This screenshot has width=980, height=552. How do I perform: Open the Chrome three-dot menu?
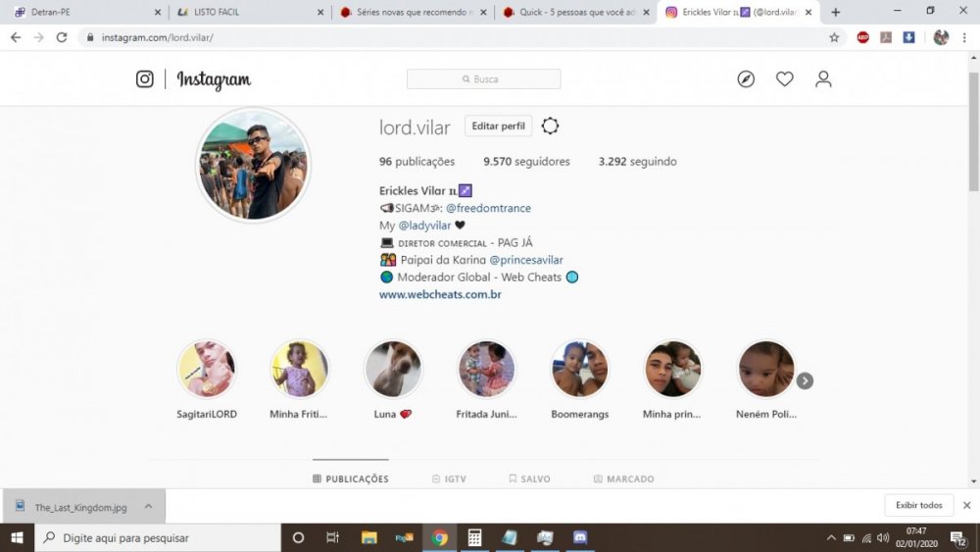point(964,37)
